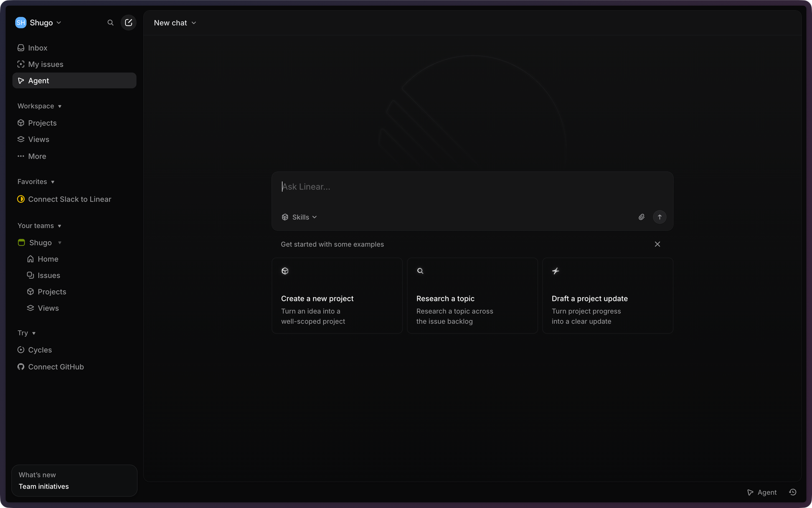Screen dimensions: 812x508
Task: Click the Home house icon
Action: 30,259
